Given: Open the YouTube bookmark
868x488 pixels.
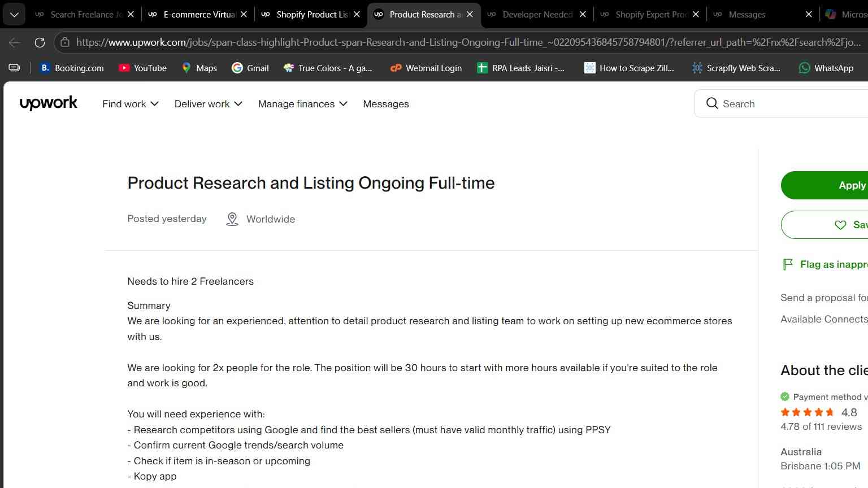Looking at the screenshot, I should [x=142, y=68].
